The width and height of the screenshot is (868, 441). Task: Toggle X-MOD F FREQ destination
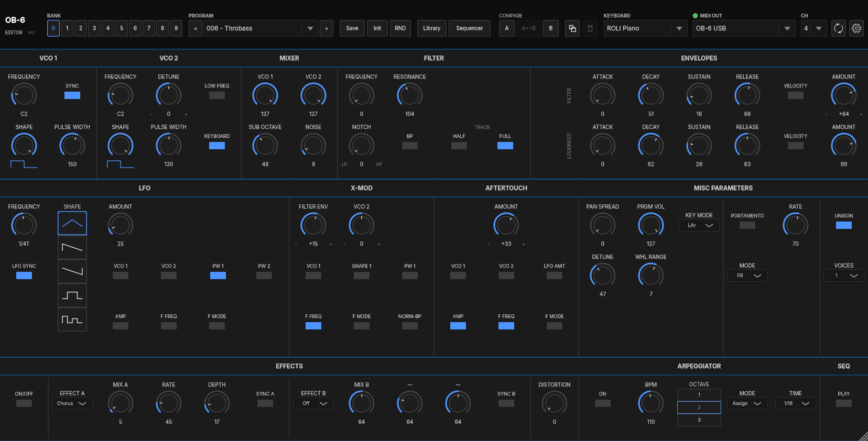[313, 326]
